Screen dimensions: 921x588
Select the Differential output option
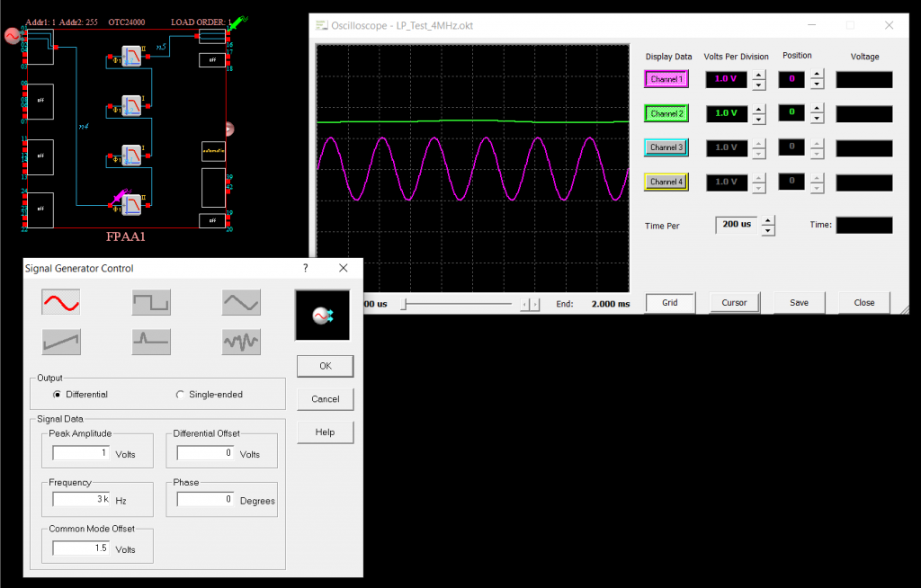click(58, 395)
